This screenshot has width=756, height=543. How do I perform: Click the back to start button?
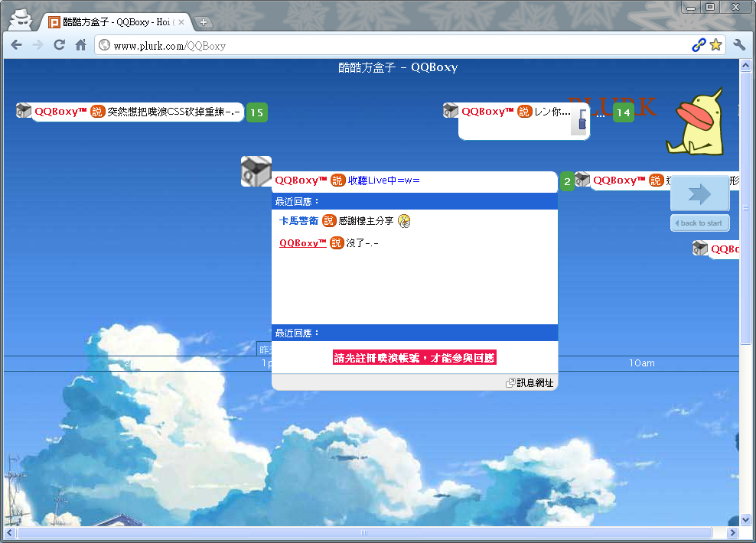[699, 223]
